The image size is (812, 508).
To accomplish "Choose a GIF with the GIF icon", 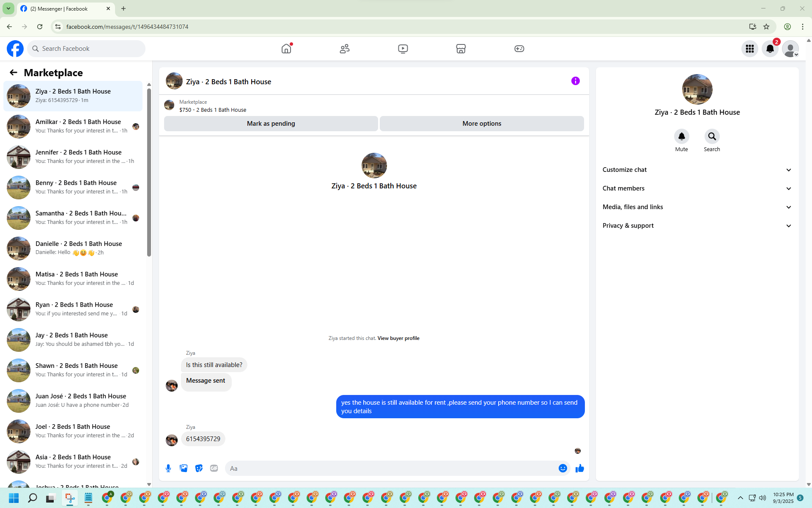I will click(x=214, y=468).
